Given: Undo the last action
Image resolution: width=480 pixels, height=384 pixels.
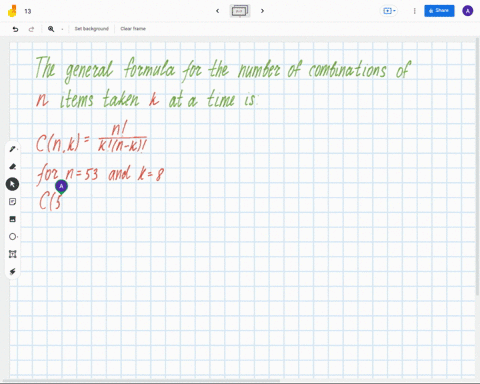Looking at the screenshot, I should 15,29.
